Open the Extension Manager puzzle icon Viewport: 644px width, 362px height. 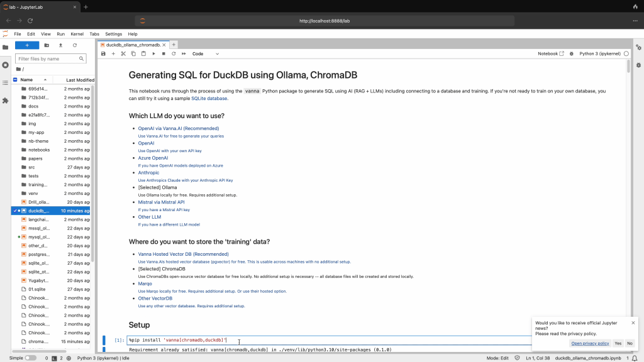6,100
